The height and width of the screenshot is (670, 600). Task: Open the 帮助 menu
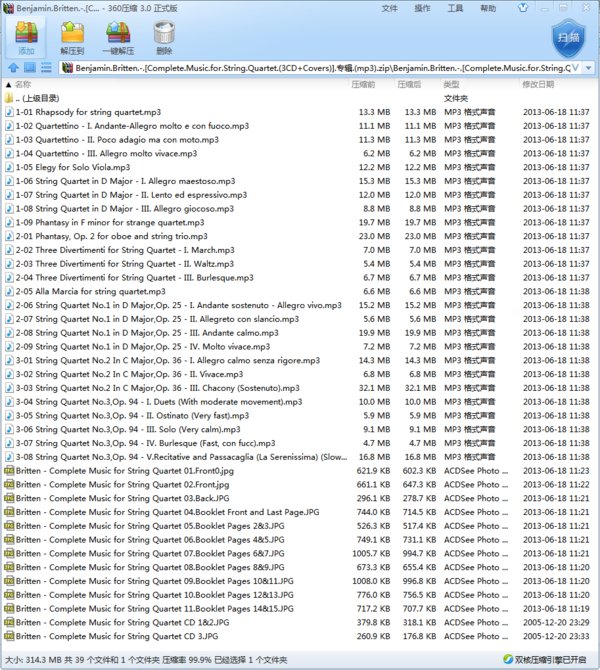tap(488, 8)
